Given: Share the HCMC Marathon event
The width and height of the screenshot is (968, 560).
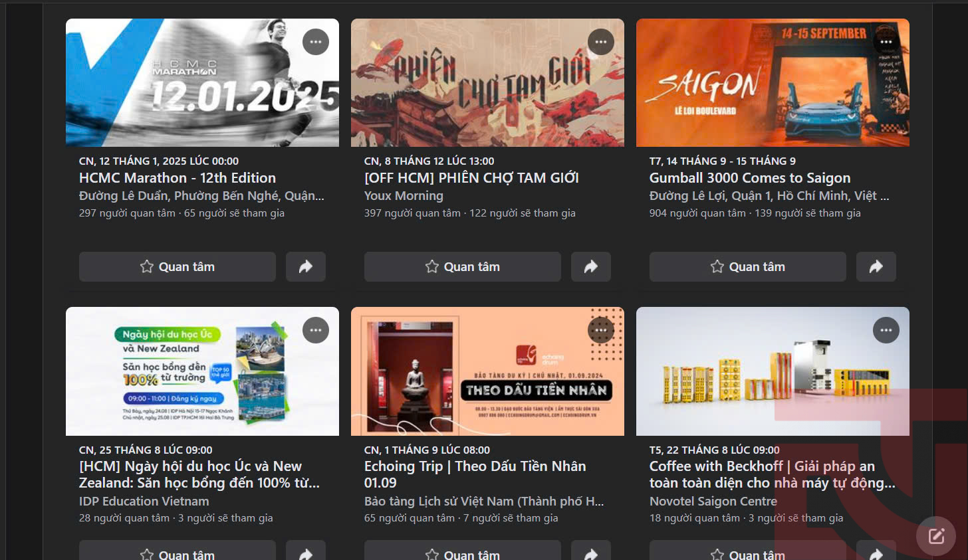Looking at the screenshot, I should [306, 266].
